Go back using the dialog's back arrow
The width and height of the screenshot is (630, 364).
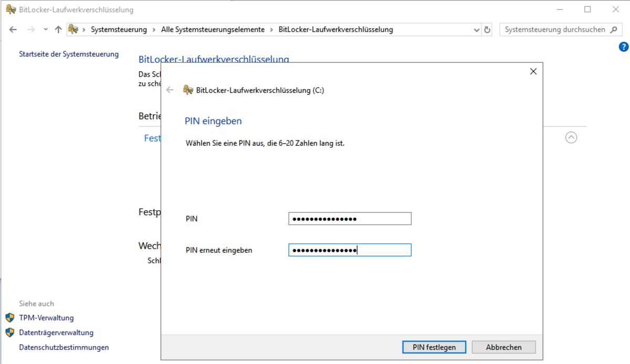tap(170, 90)
